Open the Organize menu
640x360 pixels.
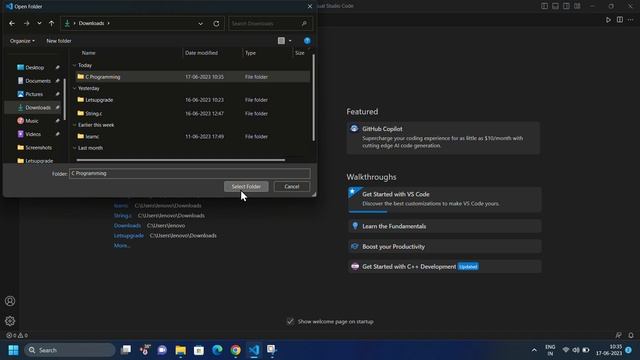click(x=22, y=41)
